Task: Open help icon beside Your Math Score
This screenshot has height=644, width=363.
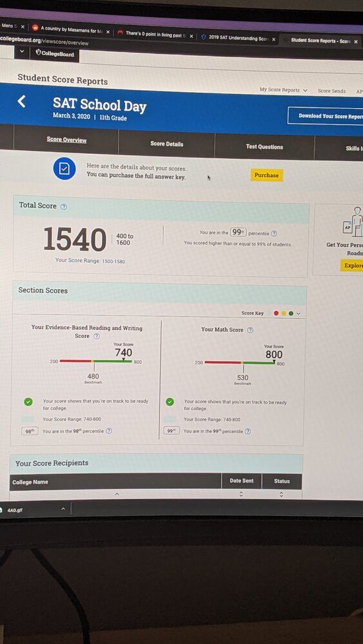Action: 250,330
